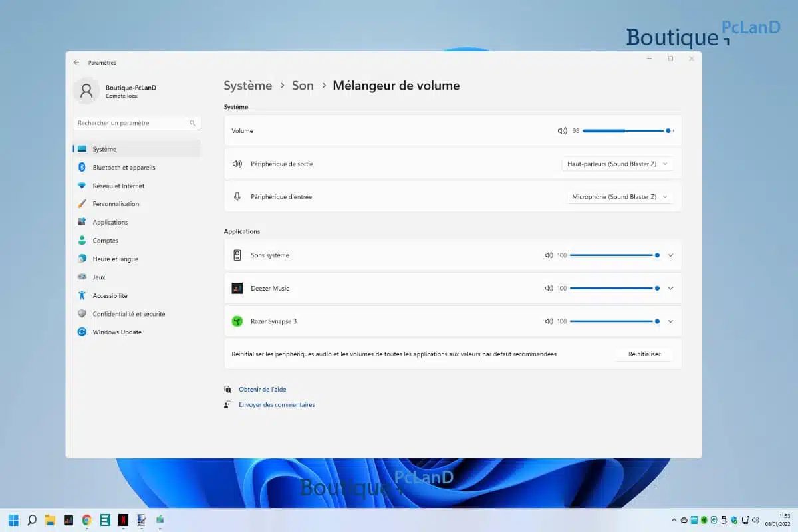Open Bluetooth et appareils settings
Screen dimensions: 798x532
[136, 168]
